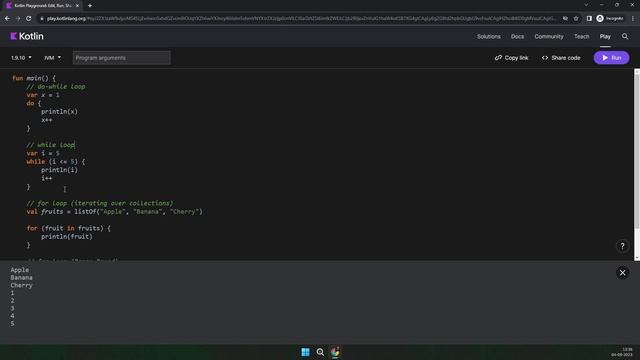Viewport: 640px width, 360px height.
Task: Close the Kotlin Playground tab
Action: pos(77,6)
